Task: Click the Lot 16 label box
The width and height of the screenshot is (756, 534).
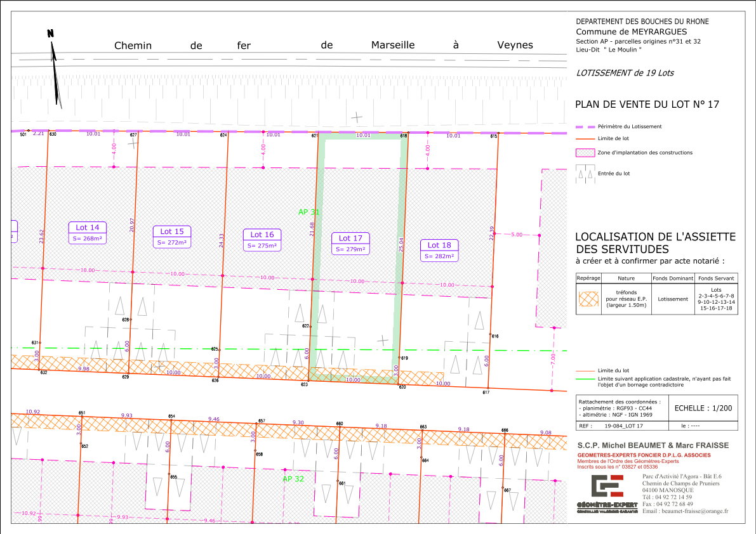Action: (x=262, y=240)
